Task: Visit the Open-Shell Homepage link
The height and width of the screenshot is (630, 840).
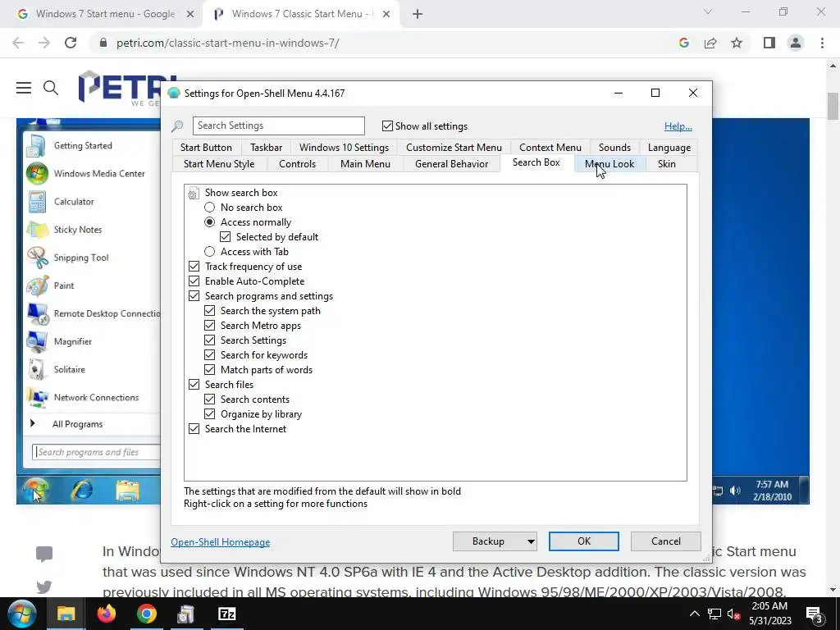Action: tap(220, 542)
